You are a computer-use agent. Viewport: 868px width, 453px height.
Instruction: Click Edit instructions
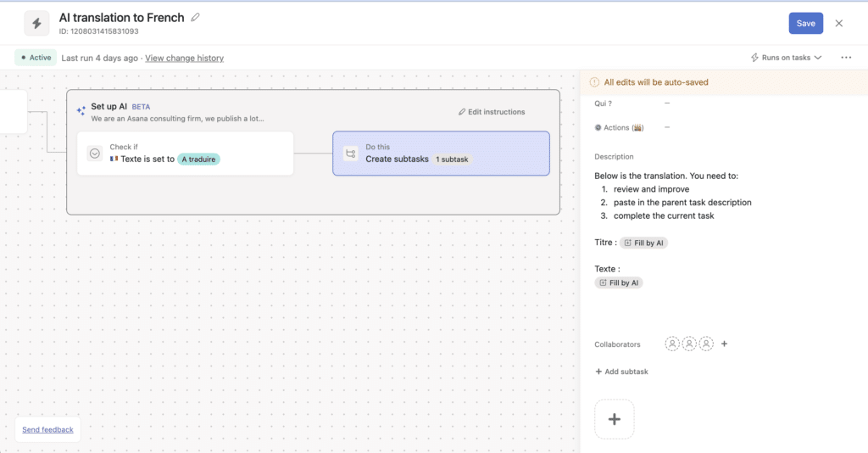coord(492,112)
